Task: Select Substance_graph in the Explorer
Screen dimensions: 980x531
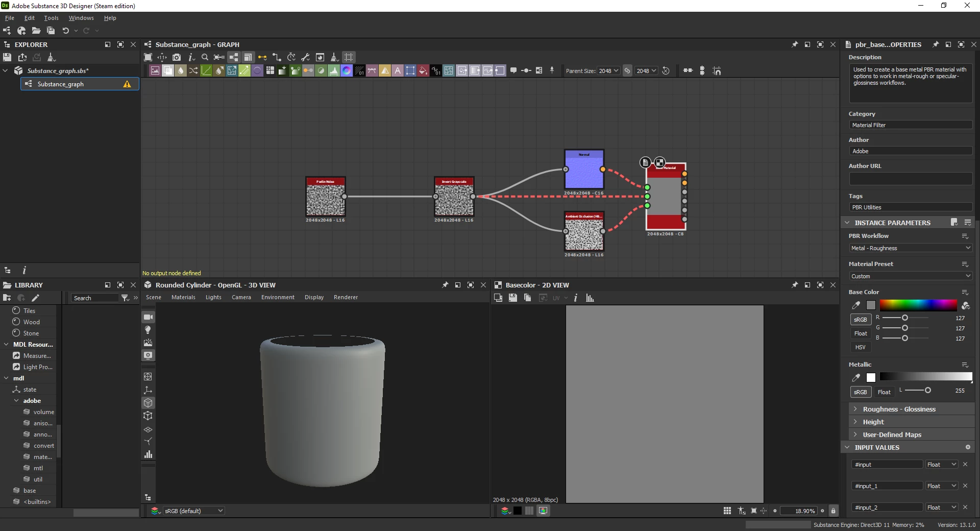Action: click(x=80, y=84)
